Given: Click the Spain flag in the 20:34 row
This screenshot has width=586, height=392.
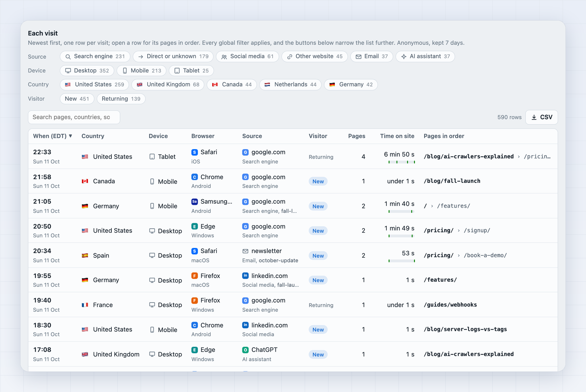Looking at the screenshot, I should pos(85,255).
